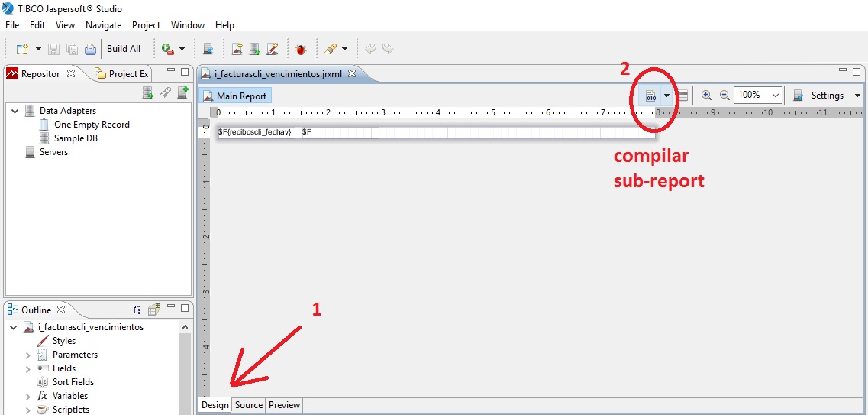Click the marker search tool icon
The width and height of the screenshot is (868, 415).
tap(331, 49)
